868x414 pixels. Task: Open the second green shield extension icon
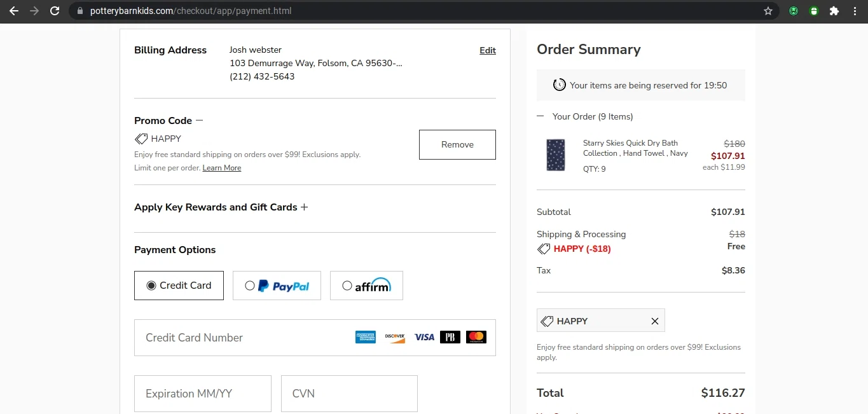tap(814, 11)
